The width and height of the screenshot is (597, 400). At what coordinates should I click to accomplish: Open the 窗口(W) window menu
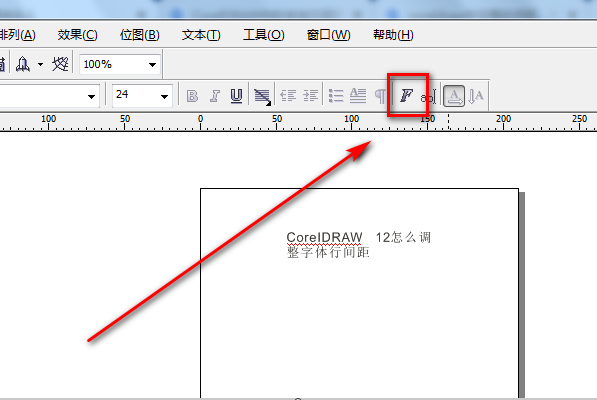click(x=329, y=35)
